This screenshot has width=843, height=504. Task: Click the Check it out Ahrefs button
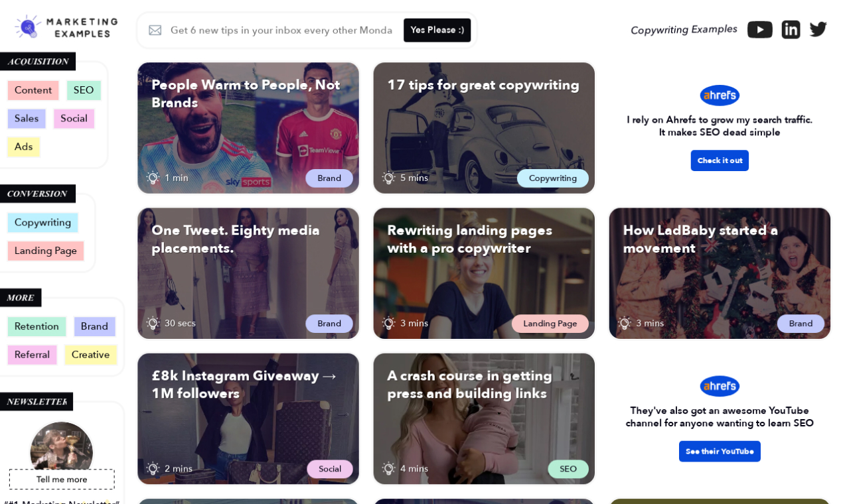coord(720,160)
